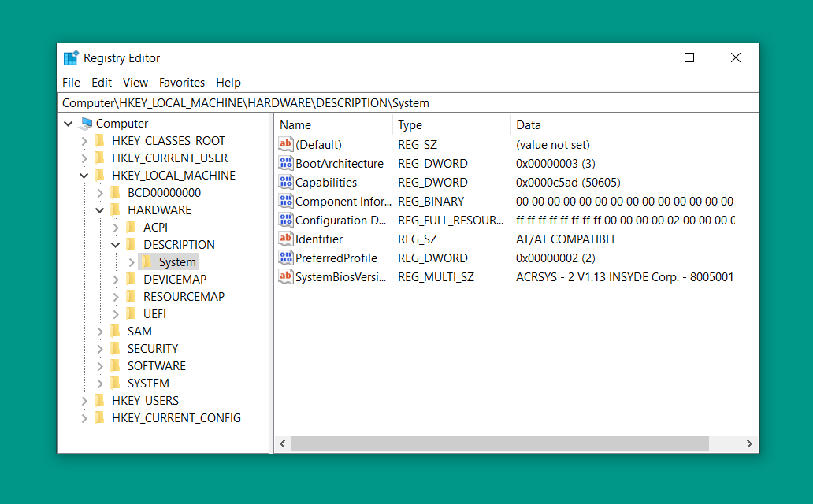813x504 pixels.
Task: Expand the SOFTWARE key
Action: (100, 366)
